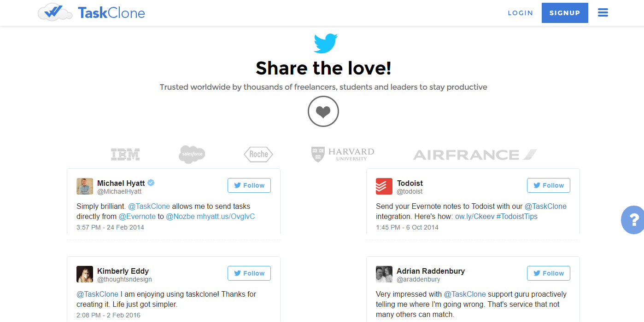
Task: Click the SIGNUP button
Action: click(565, 13)
